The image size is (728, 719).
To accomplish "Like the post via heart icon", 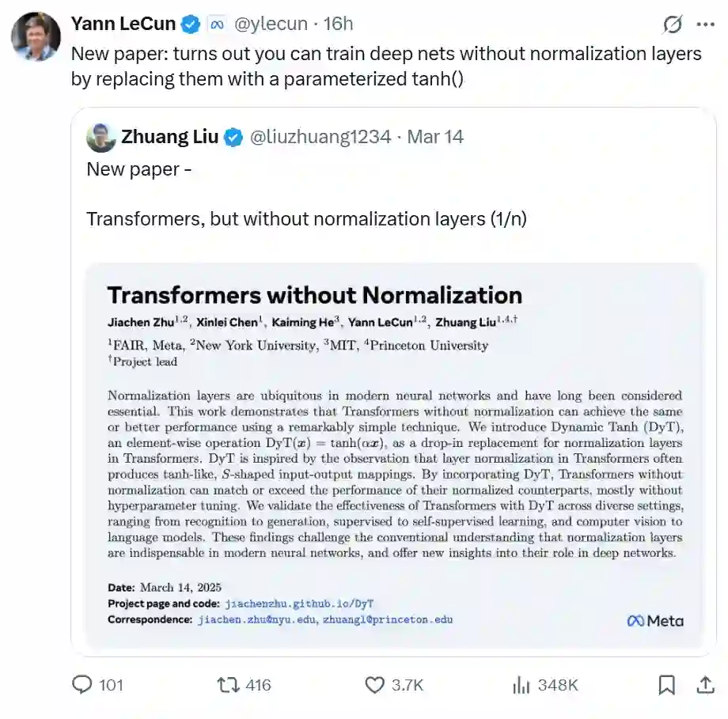I will pyautogui.click(x=374, y=684).
